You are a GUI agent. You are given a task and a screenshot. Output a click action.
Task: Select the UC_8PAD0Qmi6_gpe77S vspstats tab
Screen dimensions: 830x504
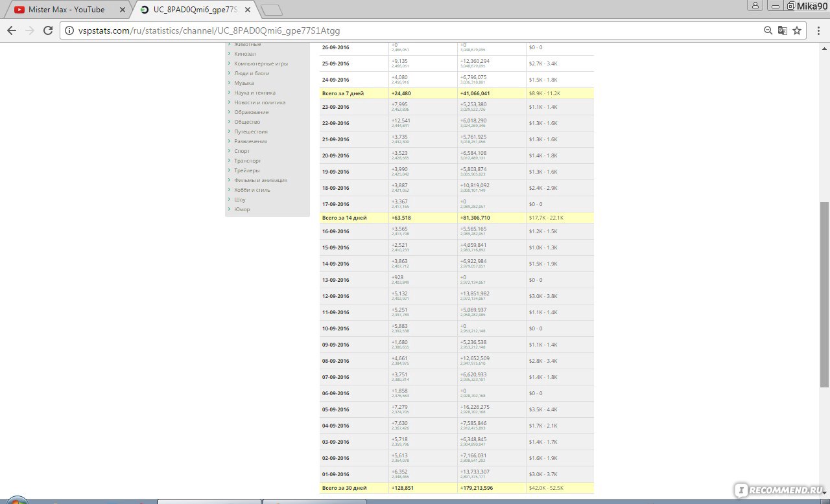tap(195, 10)
